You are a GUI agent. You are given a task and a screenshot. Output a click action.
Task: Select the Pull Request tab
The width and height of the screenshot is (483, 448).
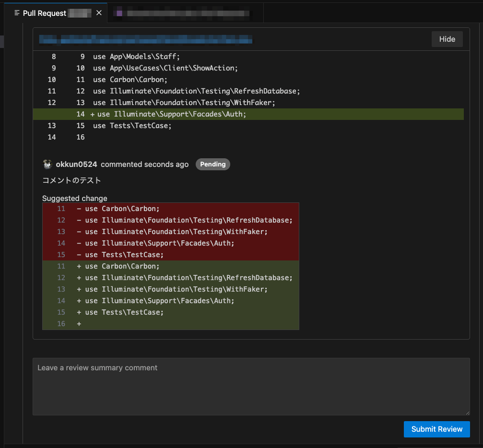coord(45,13)
